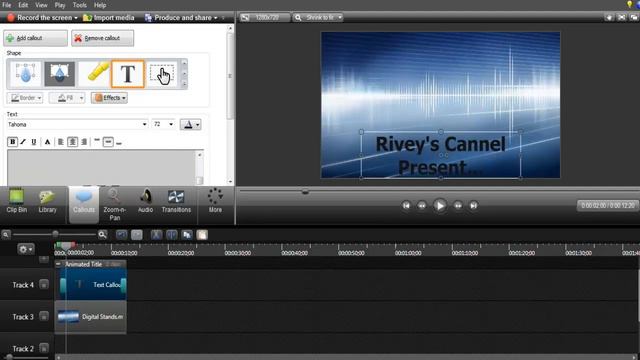
Task: Open the timeline settings gear dropdown
Action: pyautogui.click(x=25, y=249)
